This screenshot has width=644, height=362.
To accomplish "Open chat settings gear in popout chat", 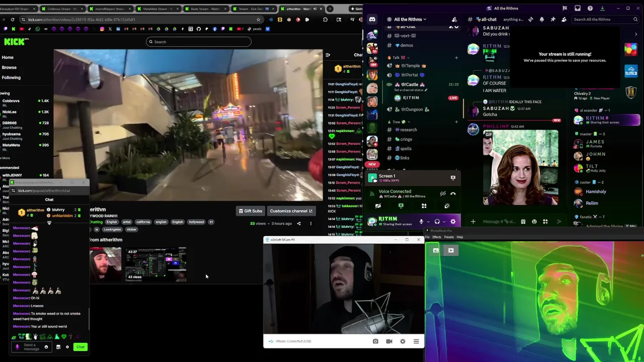I will (67, 347).
